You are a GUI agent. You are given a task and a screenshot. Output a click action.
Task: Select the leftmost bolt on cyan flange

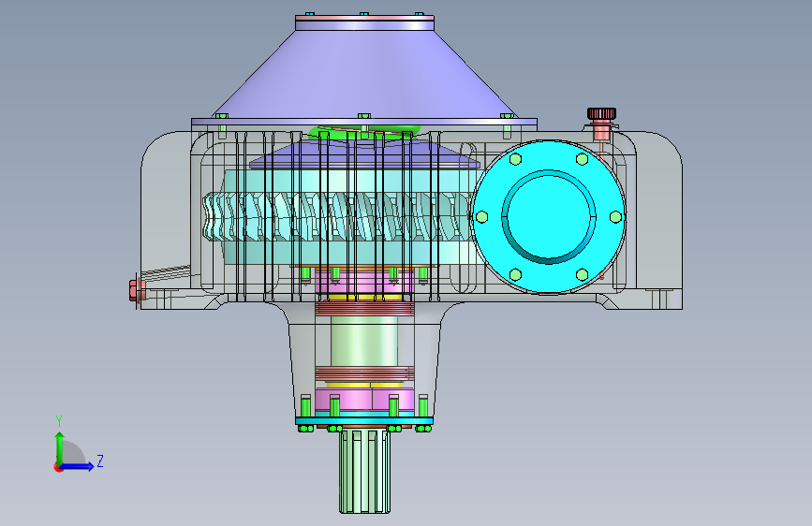point(481,217)
